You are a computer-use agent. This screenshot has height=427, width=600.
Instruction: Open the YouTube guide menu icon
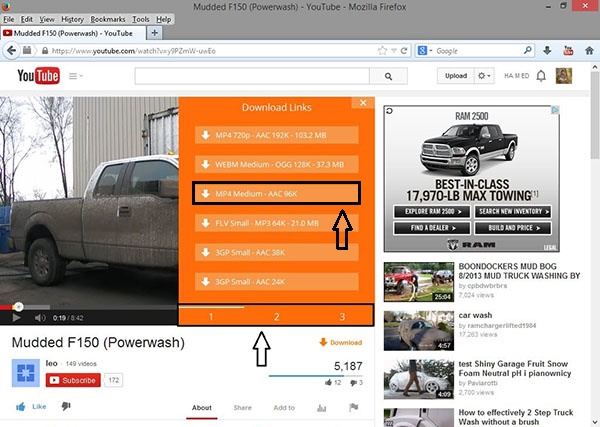tap(75, 76)
